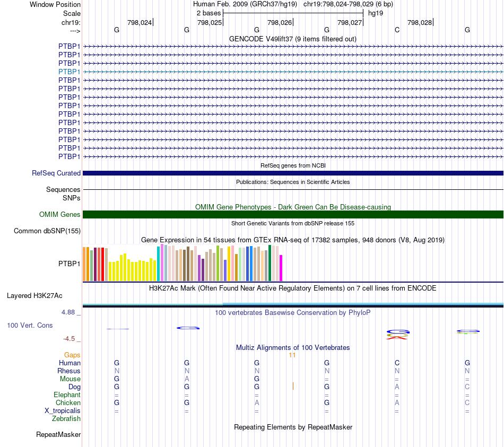Image resolution: width=504 pixels, height=447 pixels.
Task: Click the Scale label
Action: point(72,13)
